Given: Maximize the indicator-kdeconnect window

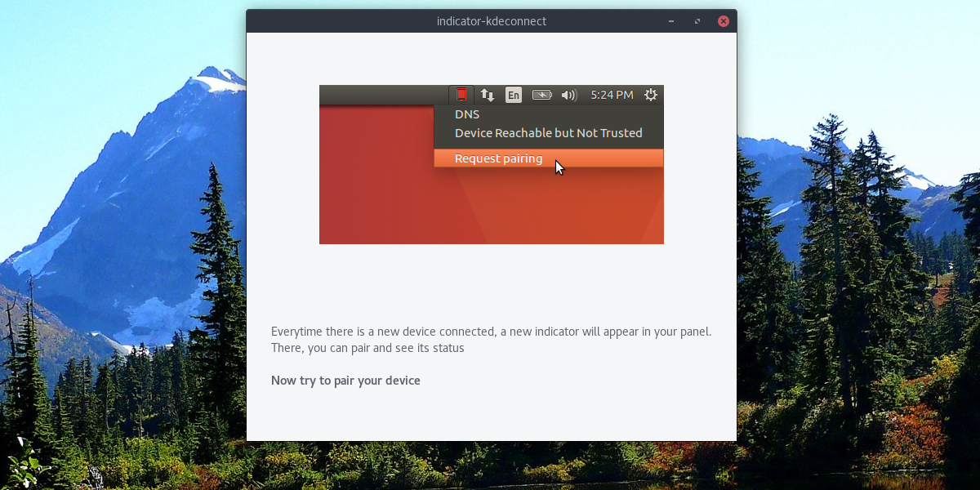Looking at the screenshot, I should (697, 21).
